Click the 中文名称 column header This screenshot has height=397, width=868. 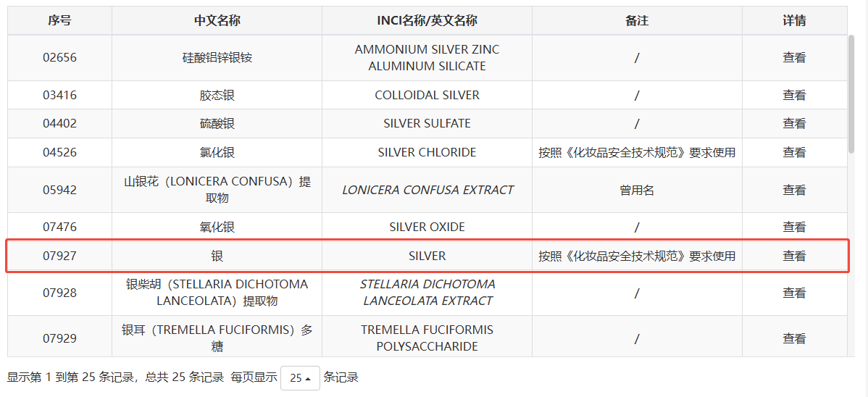(217, 21)
